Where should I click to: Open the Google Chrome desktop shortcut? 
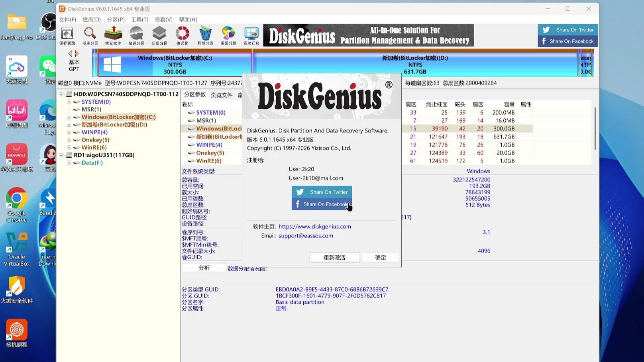[16, 205]
